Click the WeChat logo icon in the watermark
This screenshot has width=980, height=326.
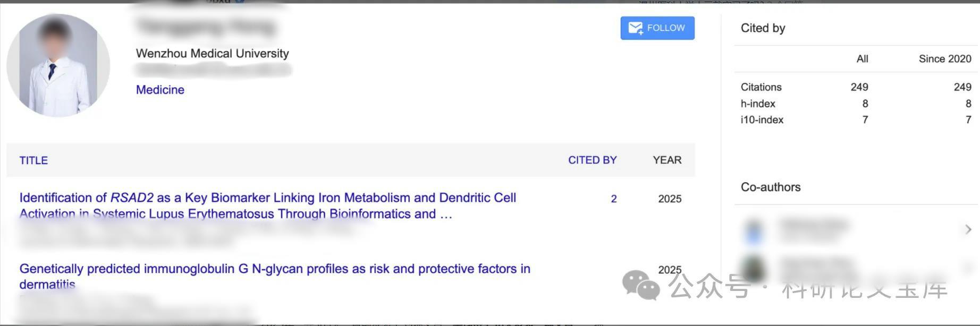[x=641, y=285]
